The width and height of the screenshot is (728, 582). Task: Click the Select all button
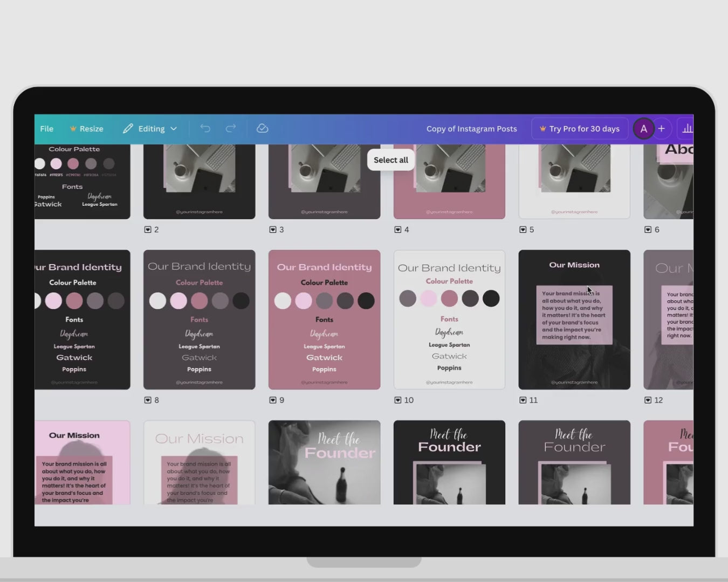tap(391, 160)
